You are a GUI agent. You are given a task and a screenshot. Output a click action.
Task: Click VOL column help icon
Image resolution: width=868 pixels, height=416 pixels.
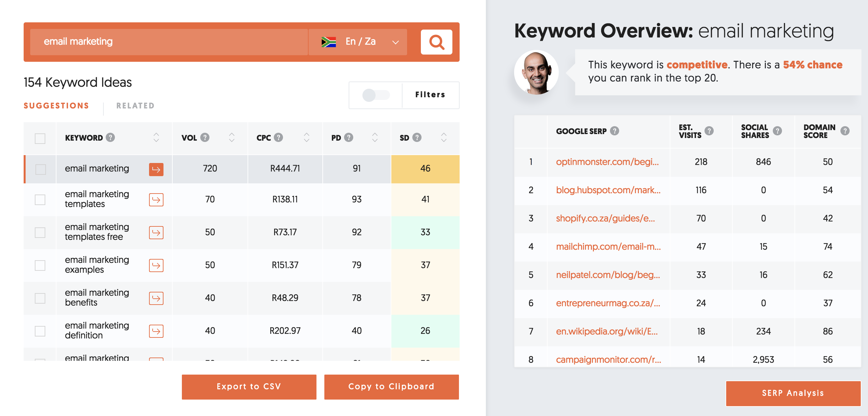(x=205, y=137)
